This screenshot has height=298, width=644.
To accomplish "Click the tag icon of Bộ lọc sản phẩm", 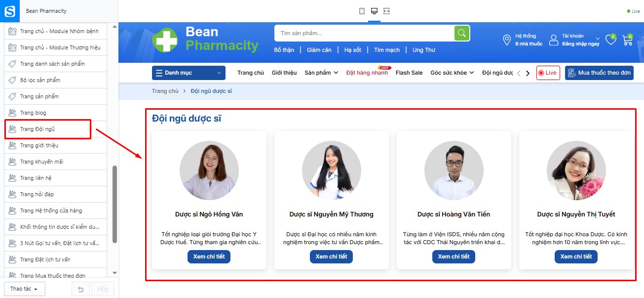I will (x=13, y=80).
